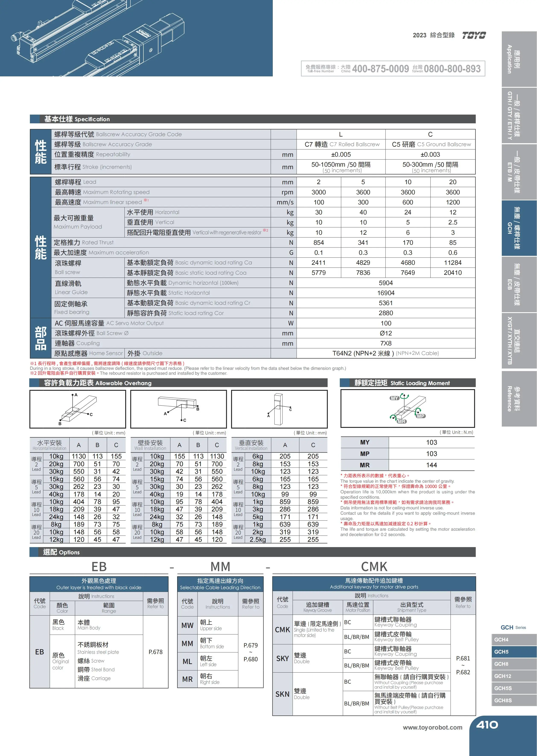Click the MR value 144 in the moment table
This screenshot has height=756, width=537.
[x=432, y=465]
